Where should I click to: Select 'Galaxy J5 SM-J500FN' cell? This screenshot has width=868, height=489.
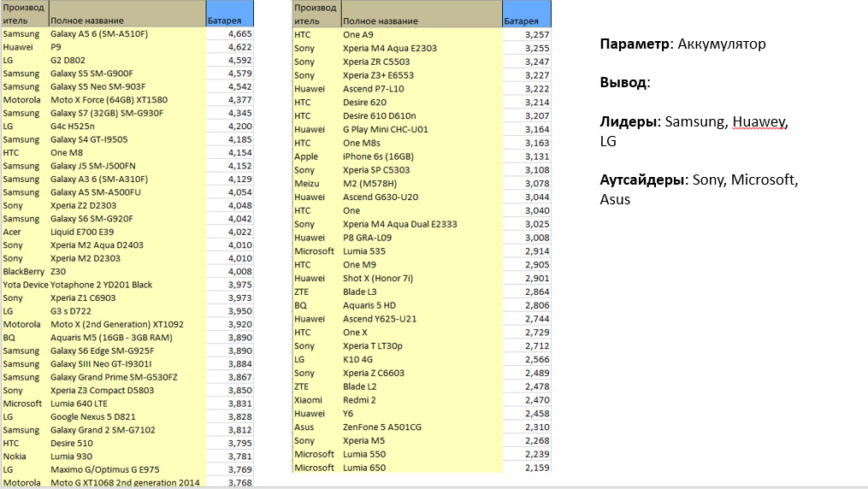(127, 166)
